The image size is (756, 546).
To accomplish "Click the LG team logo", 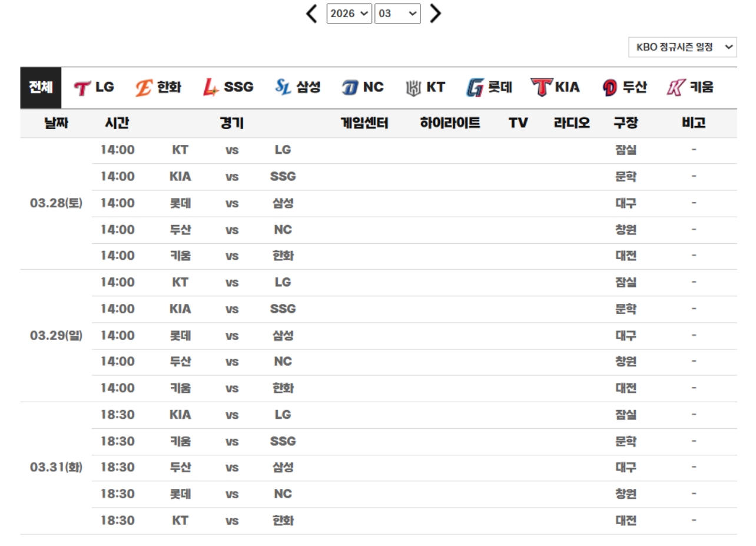I will pyautogui.click(x=82, y=88).
